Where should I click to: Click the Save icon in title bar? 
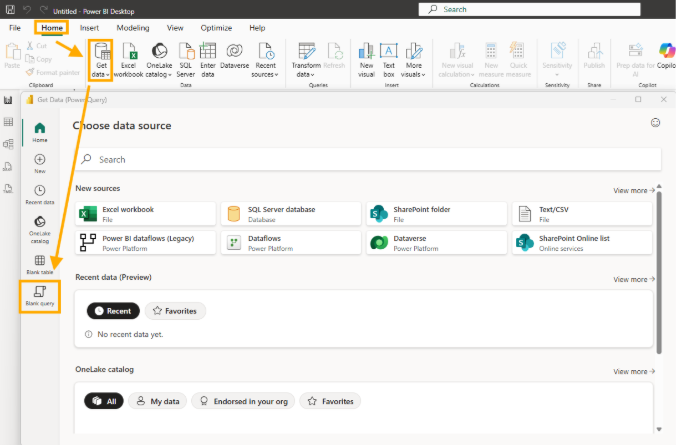point(10,9)
